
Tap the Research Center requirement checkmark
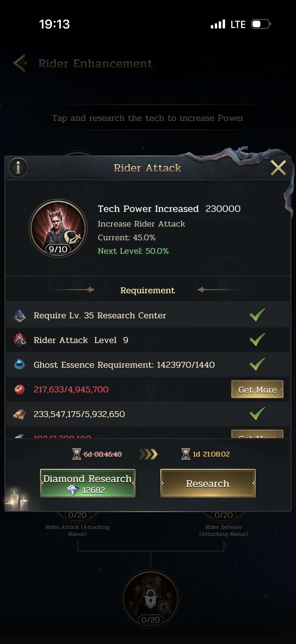pyautogui.click(x=257, y=315)
